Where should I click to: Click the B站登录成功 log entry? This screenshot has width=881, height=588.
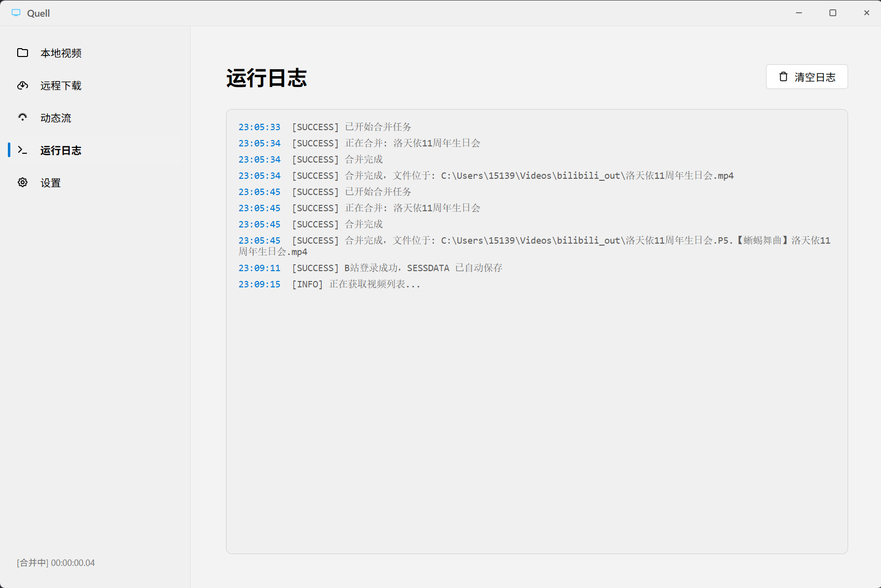pyautogui.click(x=423, y=268)
